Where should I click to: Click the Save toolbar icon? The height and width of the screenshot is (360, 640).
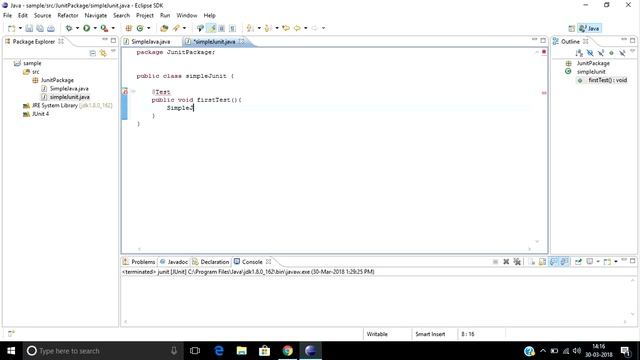[29, 28]
